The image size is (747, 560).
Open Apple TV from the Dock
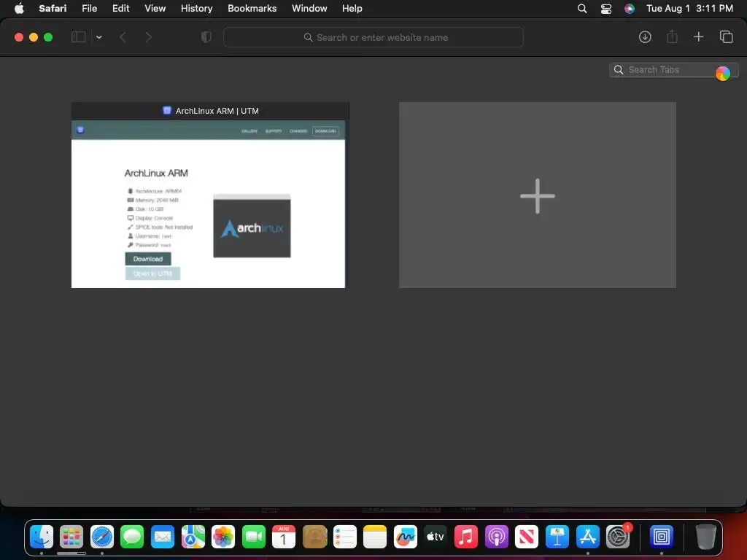pyautogui.click(x=436, y=537)
